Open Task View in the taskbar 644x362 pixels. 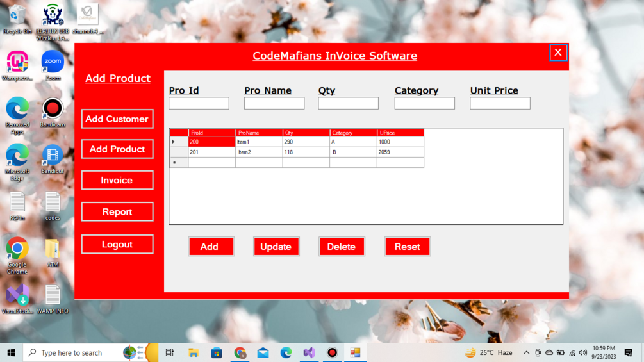(169, 352)
